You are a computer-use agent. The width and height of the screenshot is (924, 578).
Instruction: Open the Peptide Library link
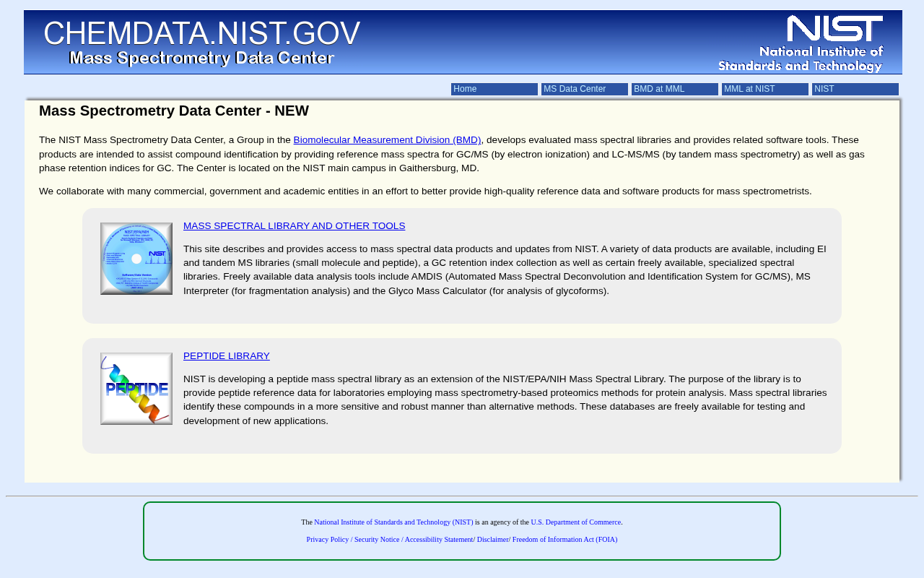[227, 356]
